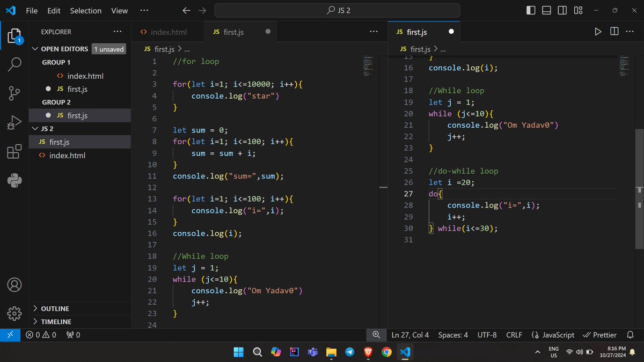Open Explorer views and more actions menu

click(x=118, y=32)
